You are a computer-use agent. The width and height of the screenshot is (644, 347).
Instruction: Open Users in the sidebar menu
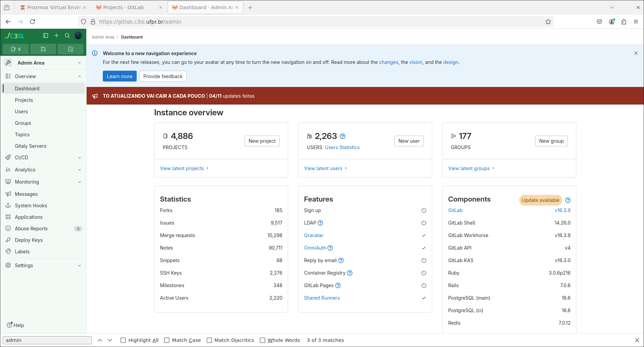tap(21, 112)
